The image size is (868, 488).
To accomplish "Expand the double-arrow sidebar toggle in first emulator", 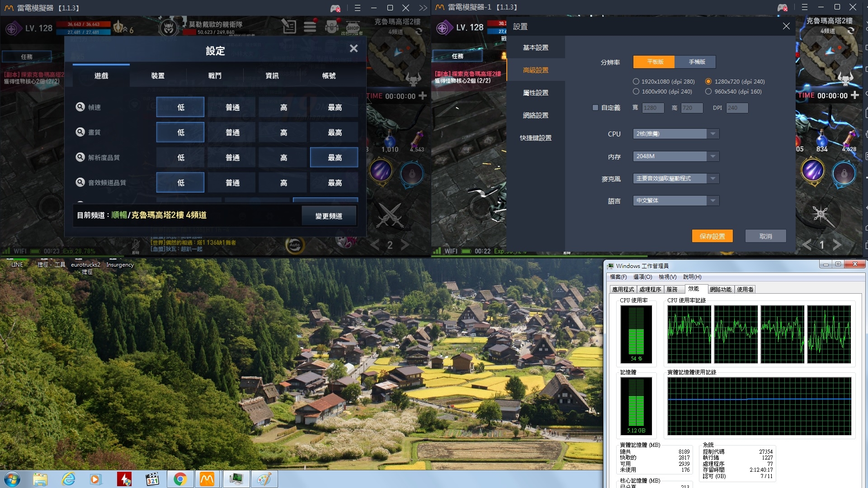I will (x=423, y=8).
